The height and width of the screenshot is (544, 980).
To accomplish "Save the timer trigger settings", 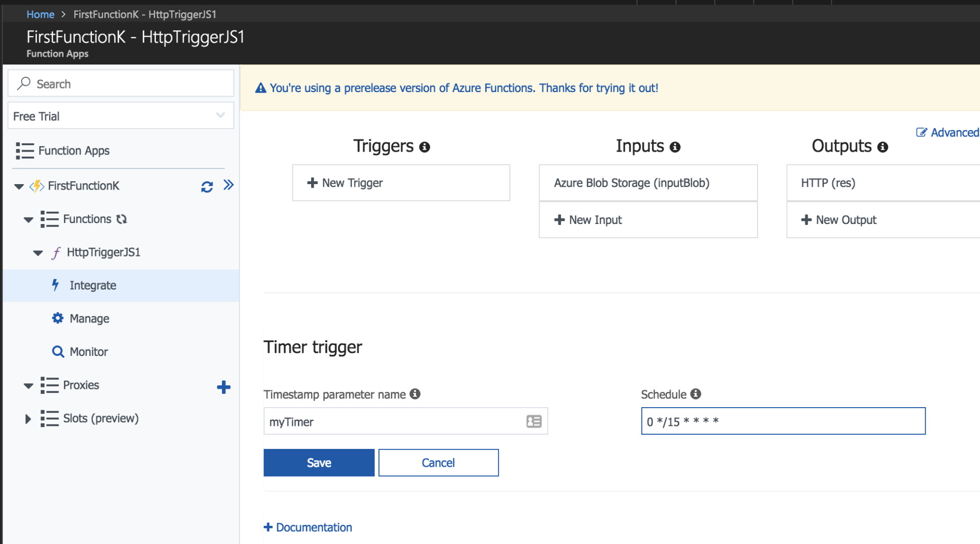I will [x=319, y=462].
